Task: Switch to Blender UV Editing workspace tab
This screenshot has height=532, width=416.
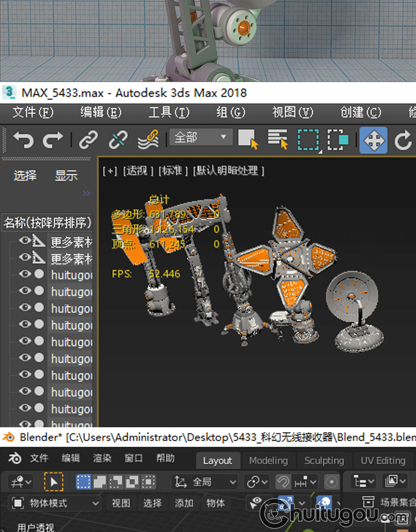Action: pyautogui.click(x=383, y=461)
